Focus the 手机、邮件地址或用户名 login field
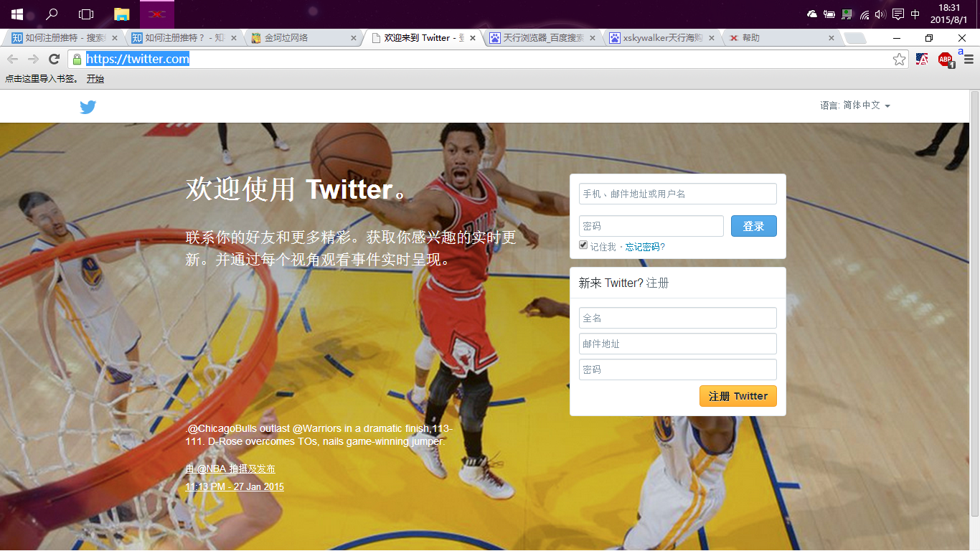 [x=678, y=194]
